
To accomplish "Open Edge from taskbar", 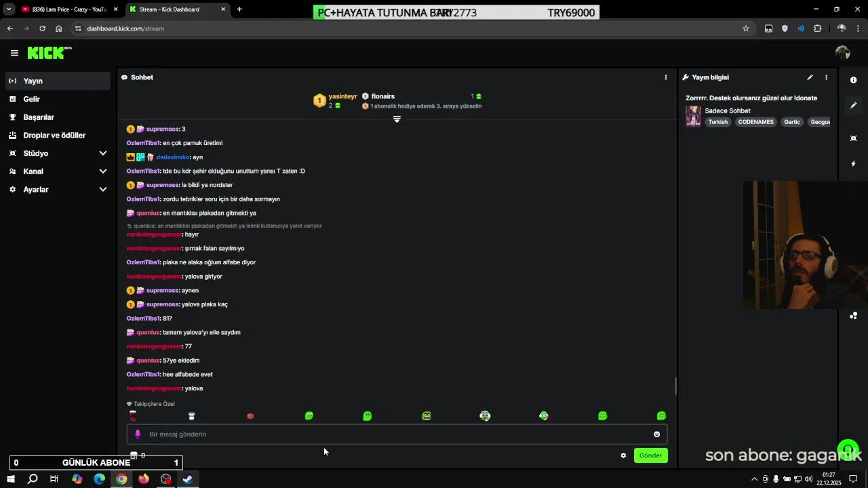I will pos(100,479).
